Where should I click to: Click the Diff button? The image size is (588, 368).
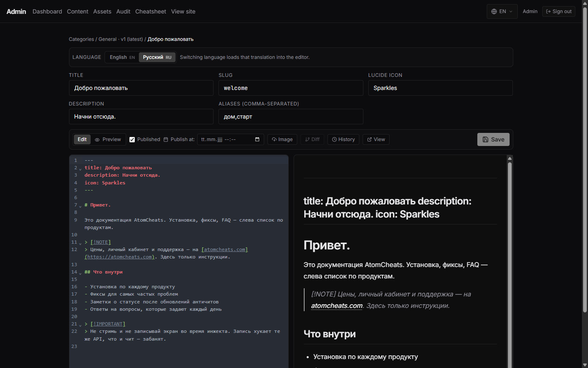pos(312,139)
